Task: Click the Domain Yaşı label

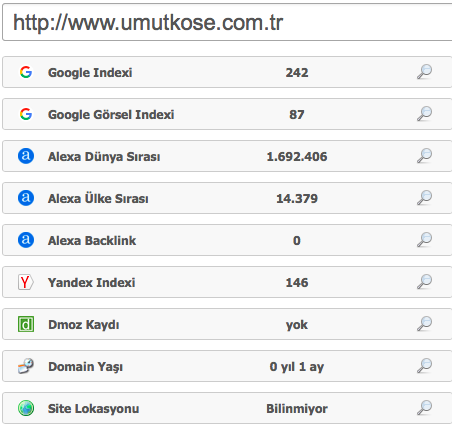Action: [x=85, y=367]
